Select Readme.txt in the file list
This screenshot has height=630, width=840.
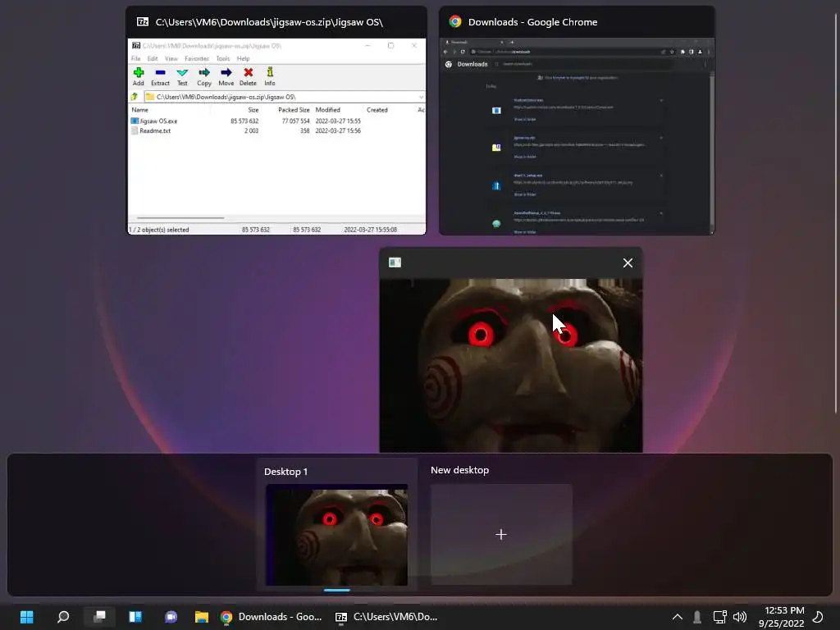coord(151,130)
